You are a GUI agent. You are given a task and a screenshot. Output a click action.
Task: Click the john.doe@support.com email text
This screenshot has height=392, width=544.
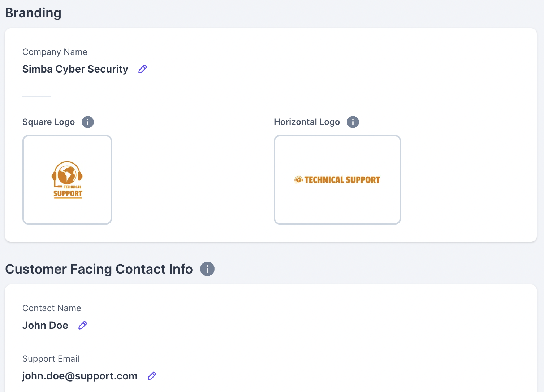pyautogui.click(x=80, y=376)
